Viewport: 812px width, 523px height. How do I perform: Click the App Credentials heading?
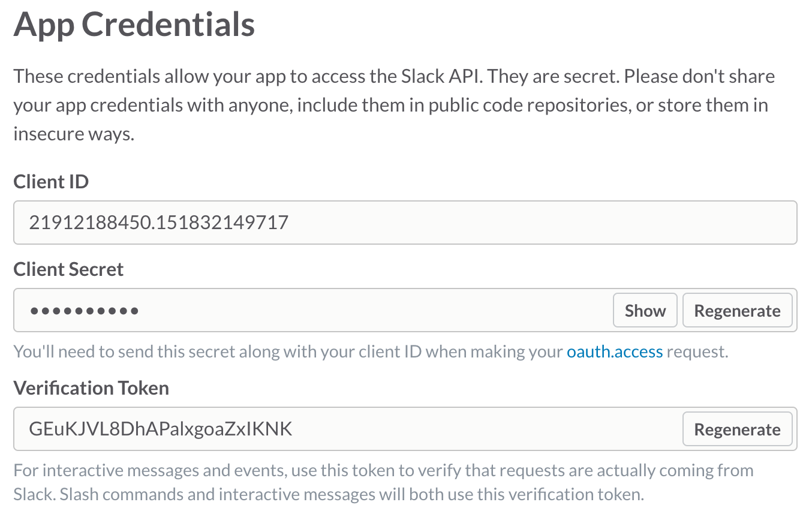point(134,25)
